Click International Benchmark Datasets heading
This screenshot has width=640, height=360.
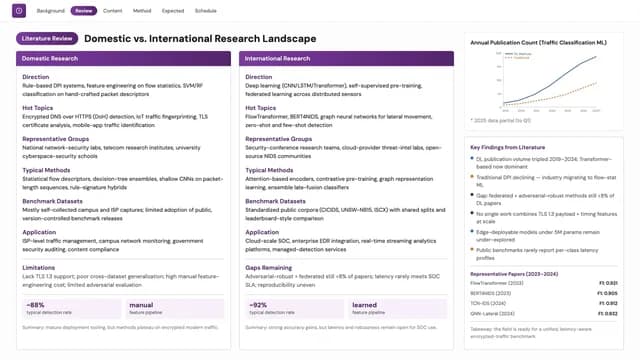pyautogui.click(x=275, y=201)
